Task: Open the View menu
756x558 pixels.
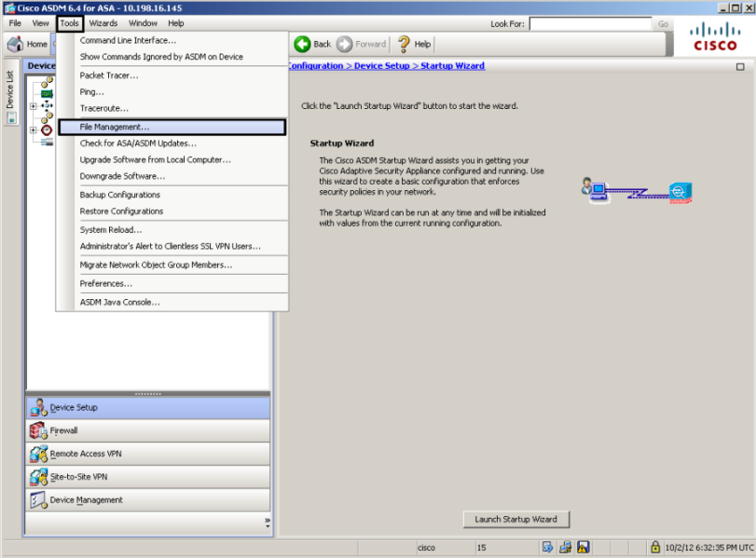Action: 40,23
